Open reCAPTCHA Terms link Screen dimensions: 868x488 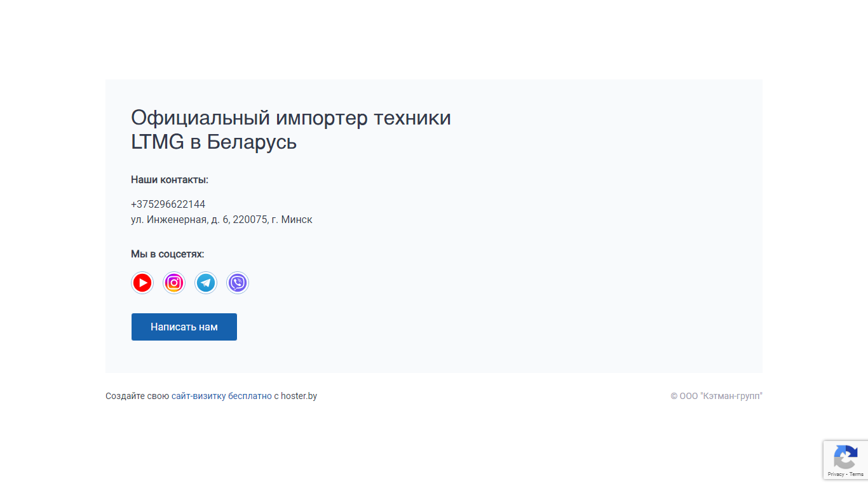point(857,474)
